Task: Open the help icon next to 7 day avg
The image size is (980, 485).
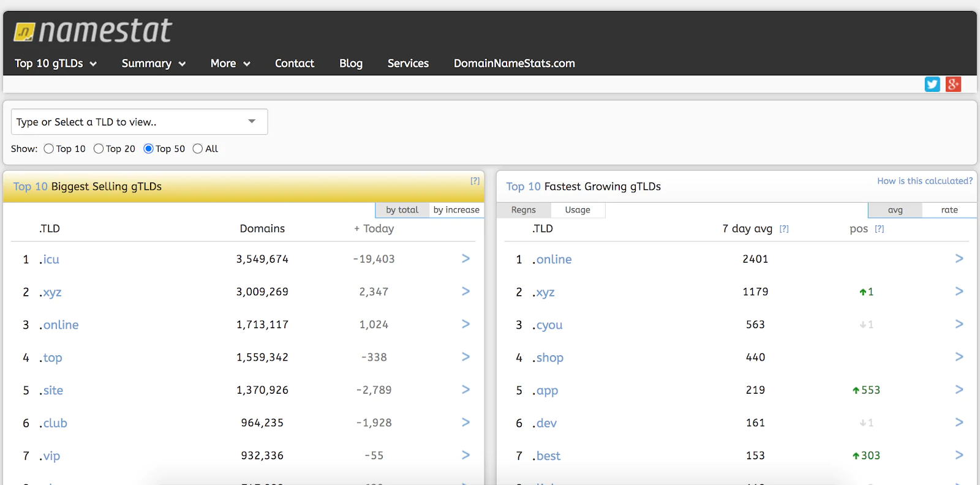Action: [784, 229]
